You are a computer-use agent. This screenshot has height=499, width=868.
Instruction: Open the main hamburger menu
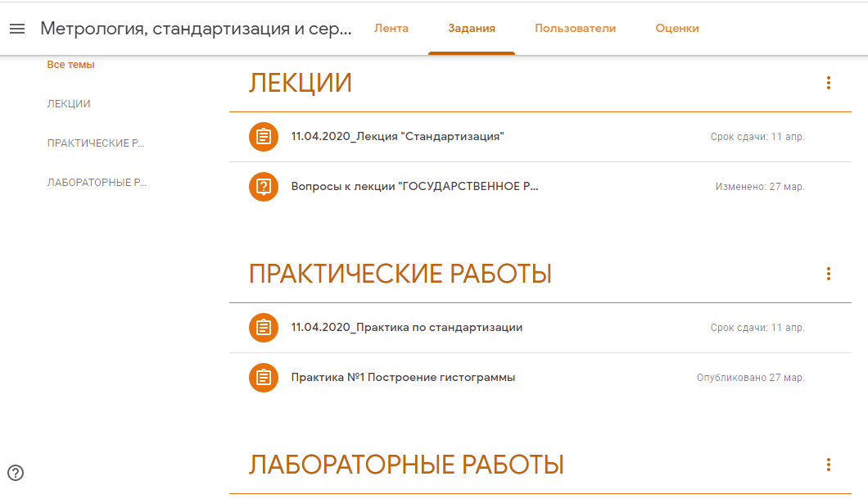click(x=17, y=29)
